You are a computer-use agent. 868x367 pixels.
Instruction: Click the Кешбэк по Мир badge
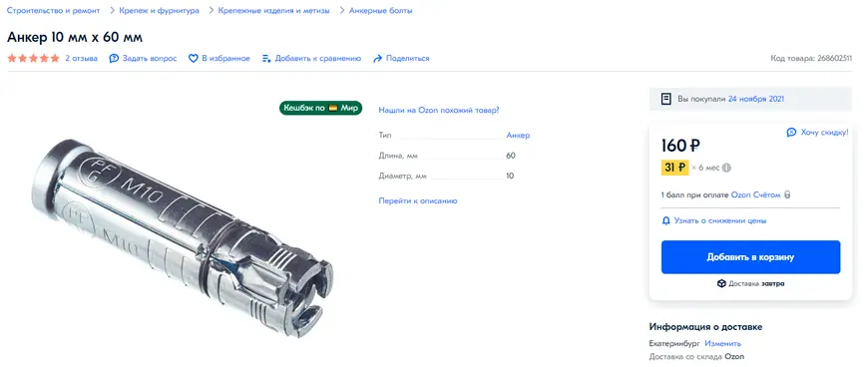pos(320,108)
